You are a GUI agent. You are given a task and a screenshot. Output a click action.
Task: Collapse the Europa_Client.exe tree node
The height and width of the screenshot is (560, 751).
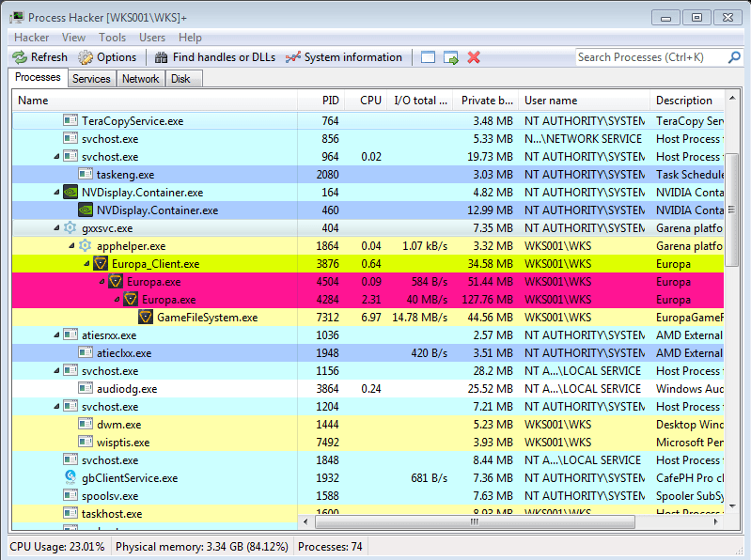[86, 264]
